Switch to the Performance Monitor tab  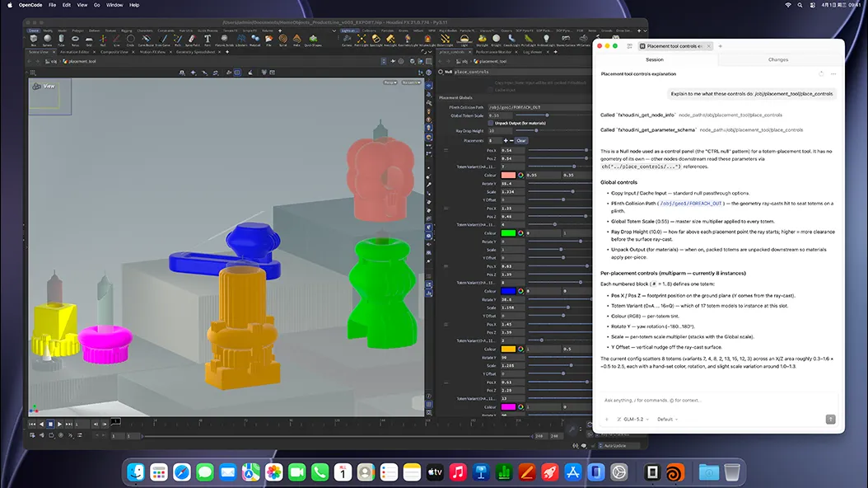pyautogui.click(x=493, y=52)
